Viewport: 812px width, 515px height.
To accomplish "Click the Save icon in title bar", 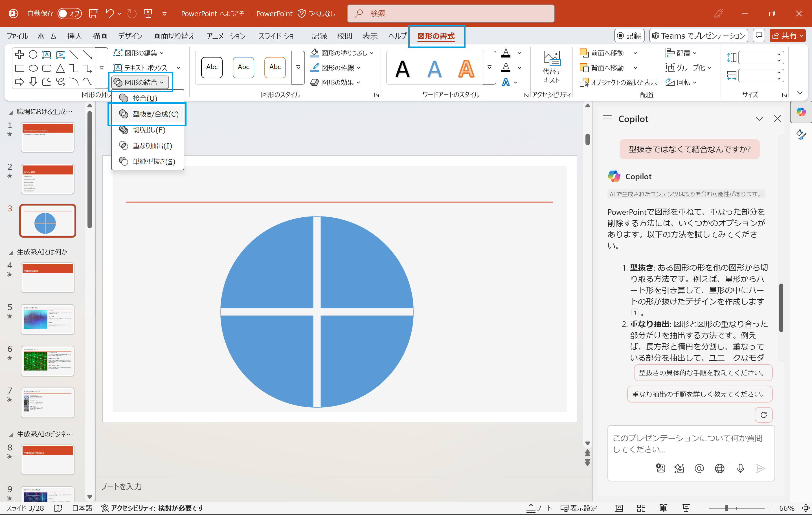I will click(93, 14).
